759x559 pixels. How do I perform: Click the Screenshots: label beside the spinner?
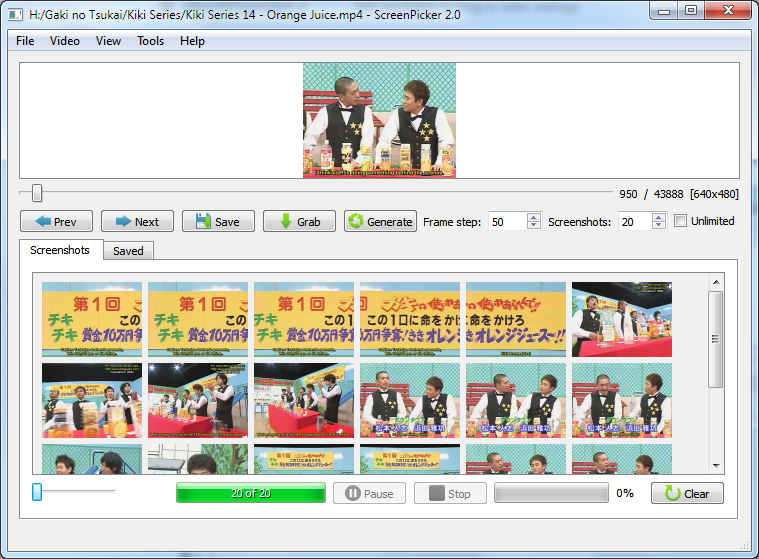[x=579, y=222]
